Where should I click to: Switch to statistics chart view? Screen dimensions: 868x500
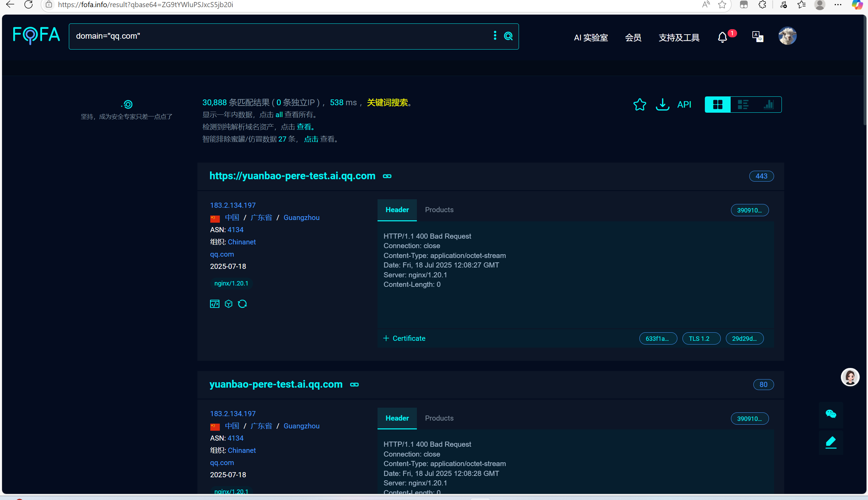click(x=769, y=105)
